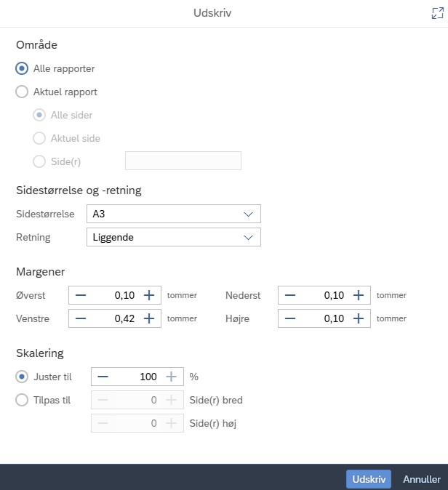Decrease the Nederst margin with minus
Screen dimensions: 448x490
tap(290, 295)
